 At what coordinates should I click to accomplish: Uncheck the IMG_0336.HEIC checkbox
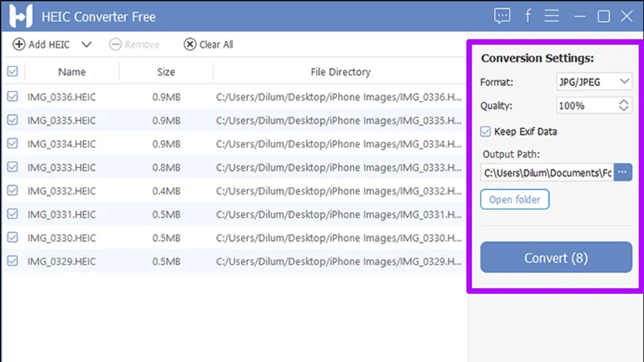[12, 97]
